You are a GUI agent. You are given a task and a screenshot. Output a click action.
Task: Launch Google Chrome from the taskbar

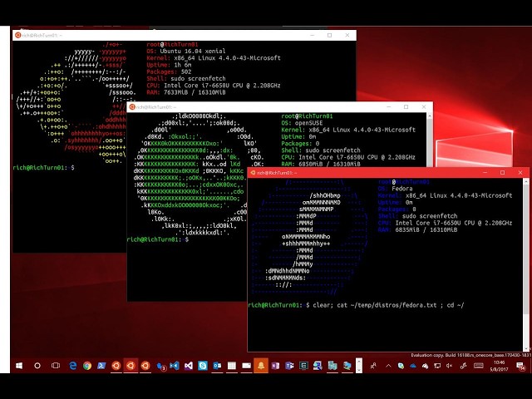(87, 366)
